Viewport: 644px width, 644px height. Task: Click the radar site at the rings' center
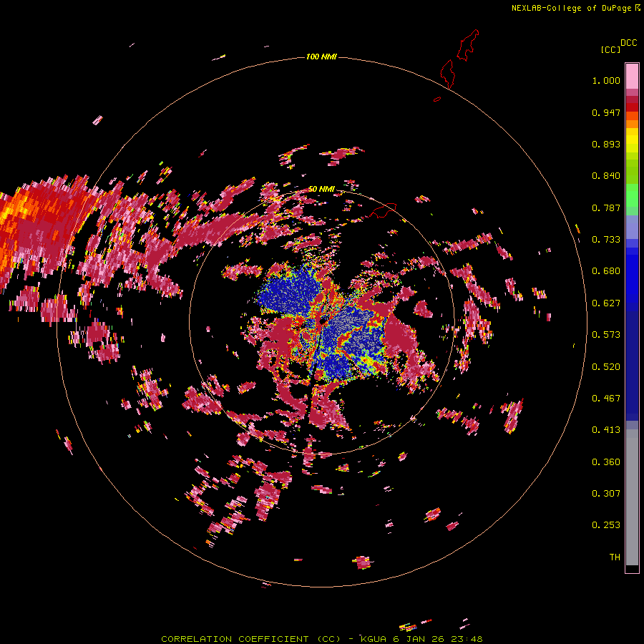pyautogui.click(x=321, y=321)
